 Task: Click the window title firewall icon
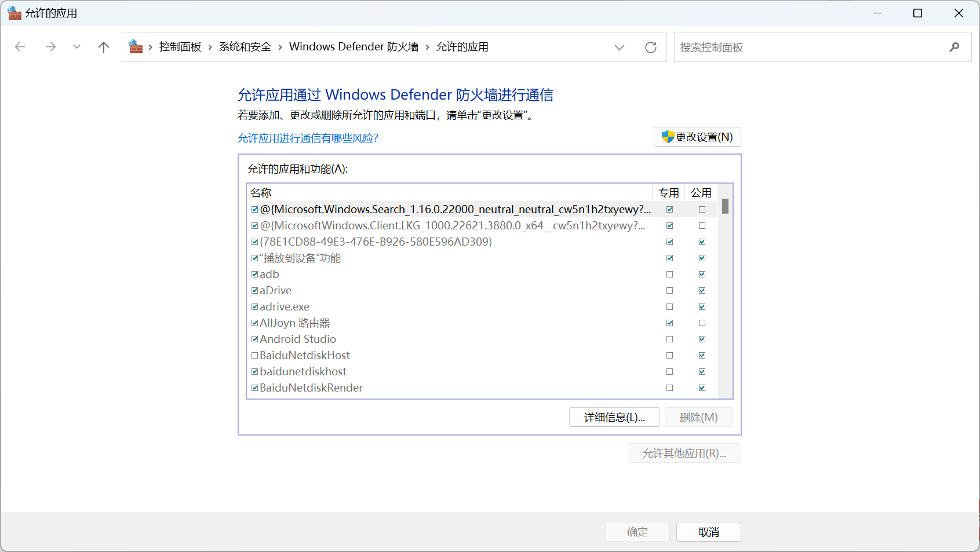14,13
